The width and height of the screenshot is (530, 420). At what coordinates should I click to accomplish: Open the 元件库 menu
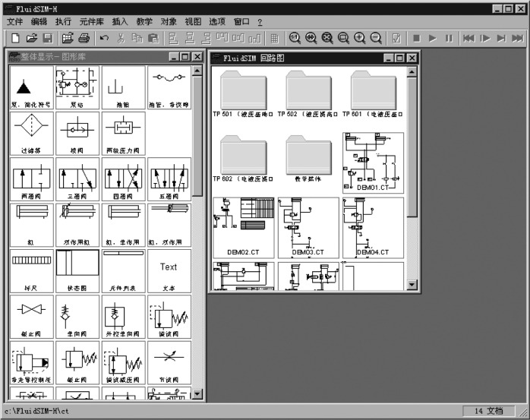[92, 22]
